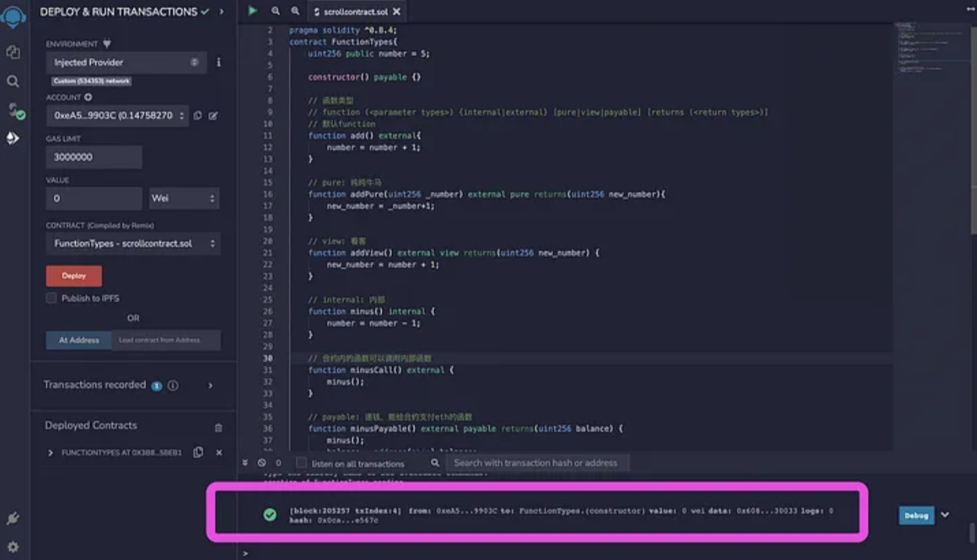This screenshot has width=977, height=560.
Task: Click the Transactions recorded count badge
Action: pos(156,386)
